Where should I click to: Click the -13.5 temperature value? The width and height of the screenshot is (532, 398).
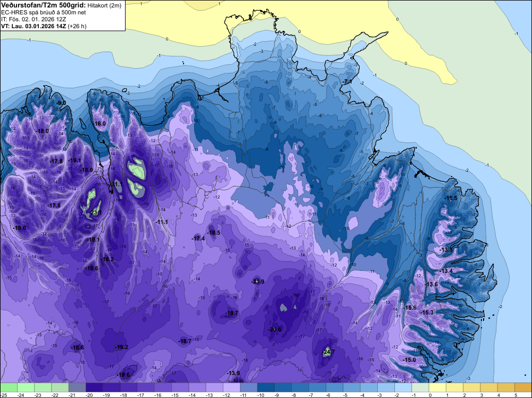[446, 250]
